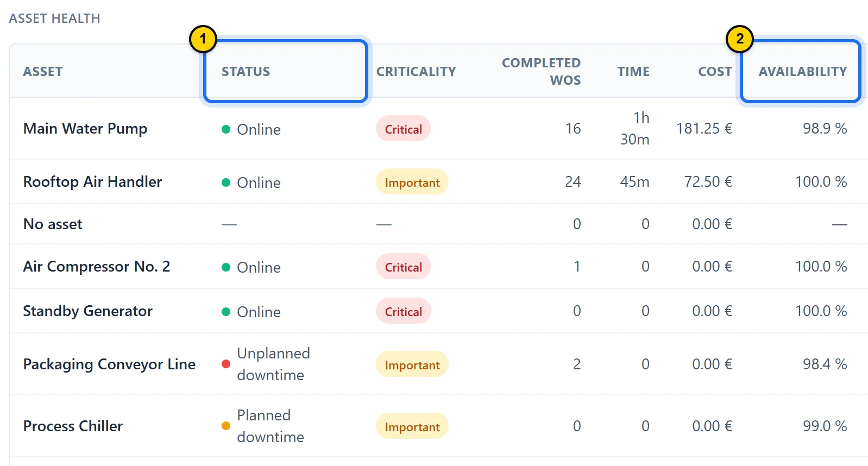
Task: Open Air Compressor No. 2
Action: pos(97,267)
